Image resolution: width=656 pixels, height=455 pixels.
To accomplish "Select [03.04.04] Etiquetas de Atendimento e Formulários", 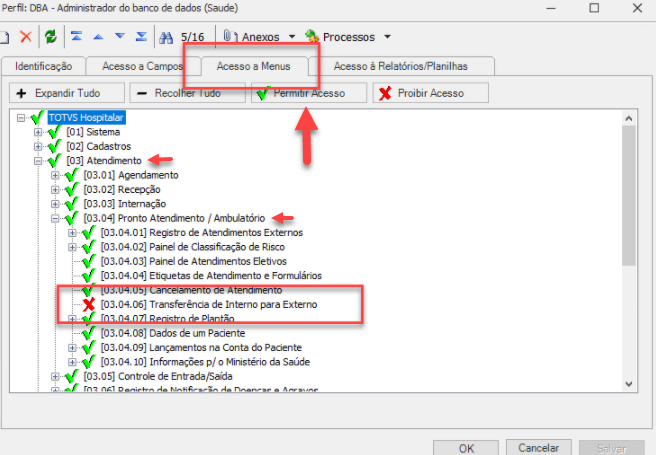I will click(211, 276).
